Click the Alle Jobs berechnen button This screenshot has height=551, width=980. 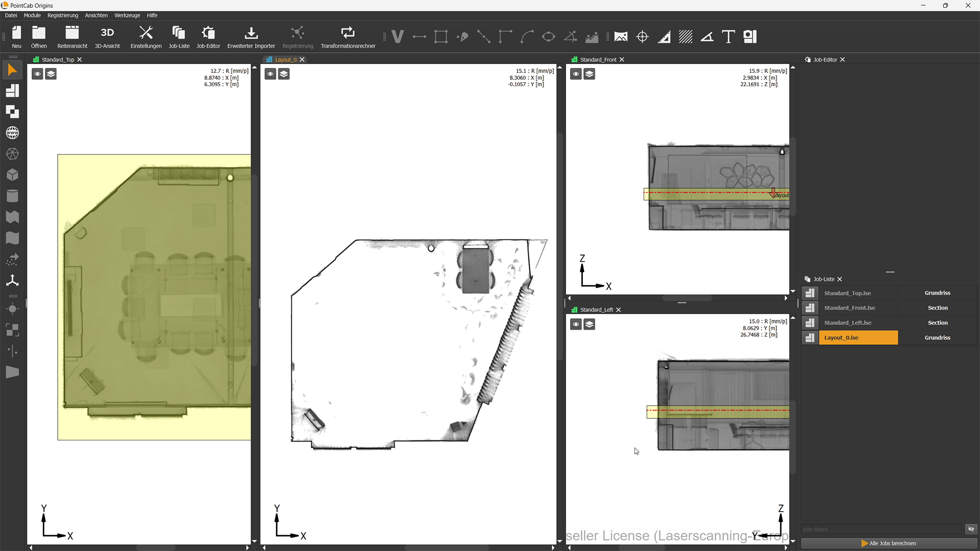(889, 543)
